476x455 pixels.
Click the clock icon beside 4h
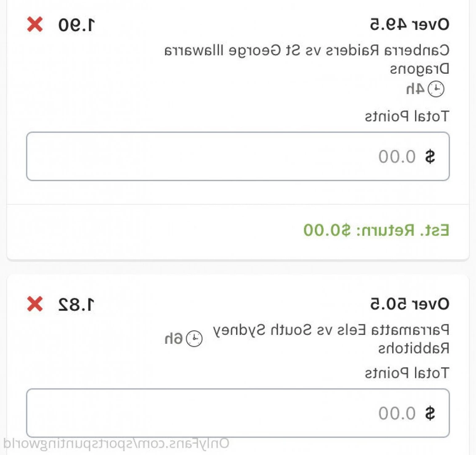point(436,89)
